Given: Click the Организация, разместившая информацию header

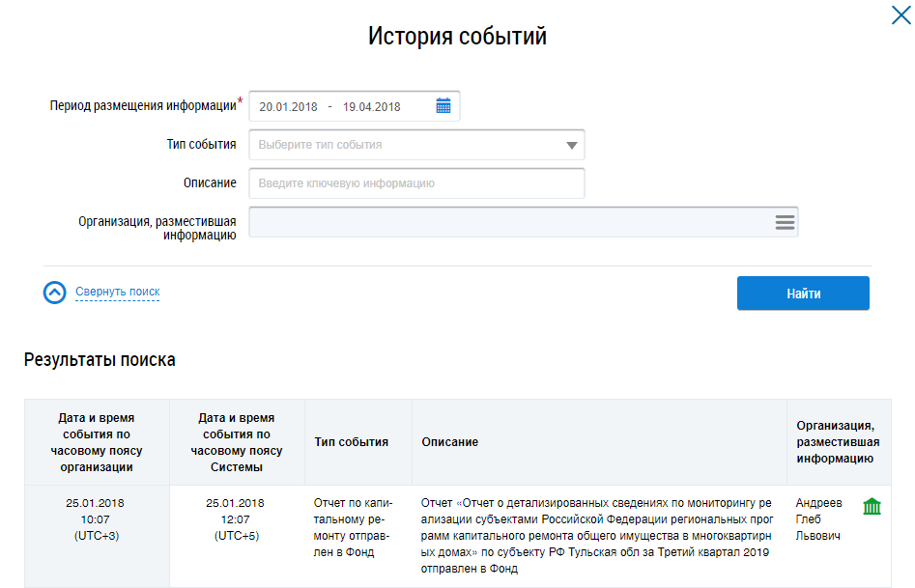Looking at the screenshot, I should 837,442.
